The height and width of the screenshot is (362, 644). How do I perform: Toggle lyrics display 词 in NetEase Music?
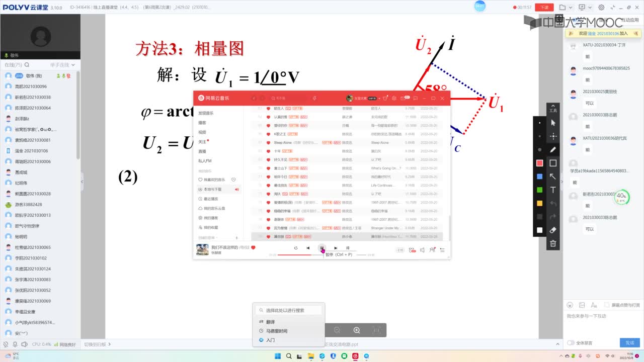(348, 248)
